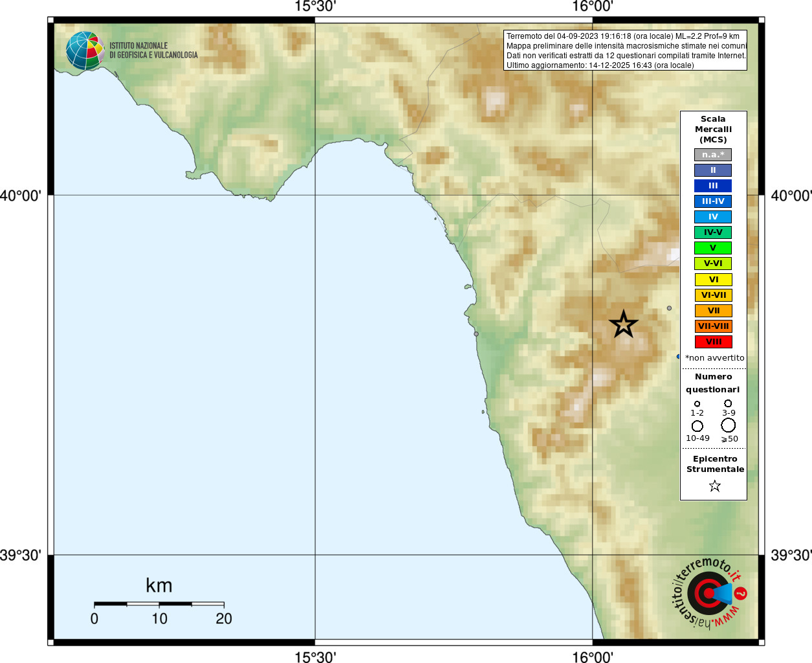Select the light blue IV intensity swatch
The width and height of the screenshot is (812, 663).
pos(713,217)
